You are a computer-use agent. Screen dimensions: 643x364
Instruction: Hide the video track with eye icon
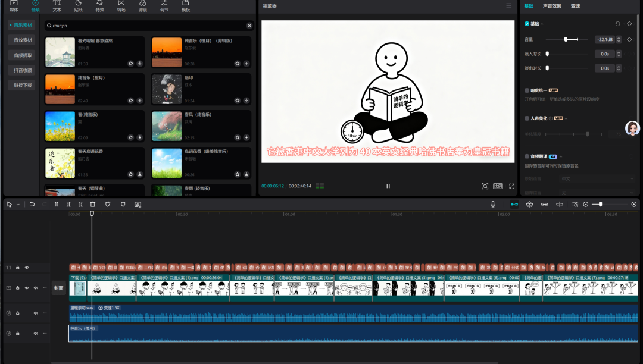pos(26,288)
